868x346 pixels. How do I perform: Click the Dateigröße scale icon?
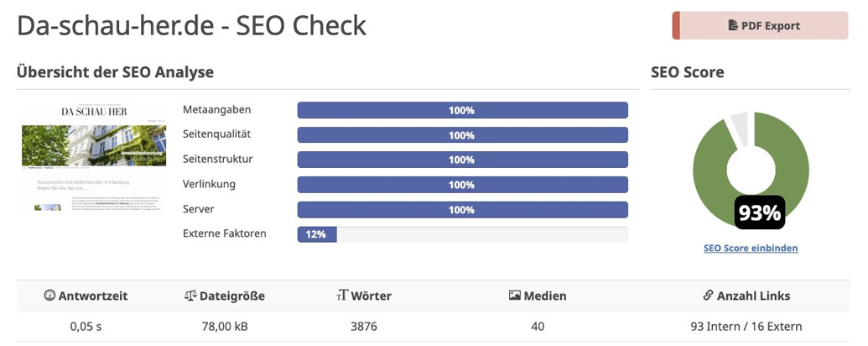pyautogui.click(x=190, y=296)
